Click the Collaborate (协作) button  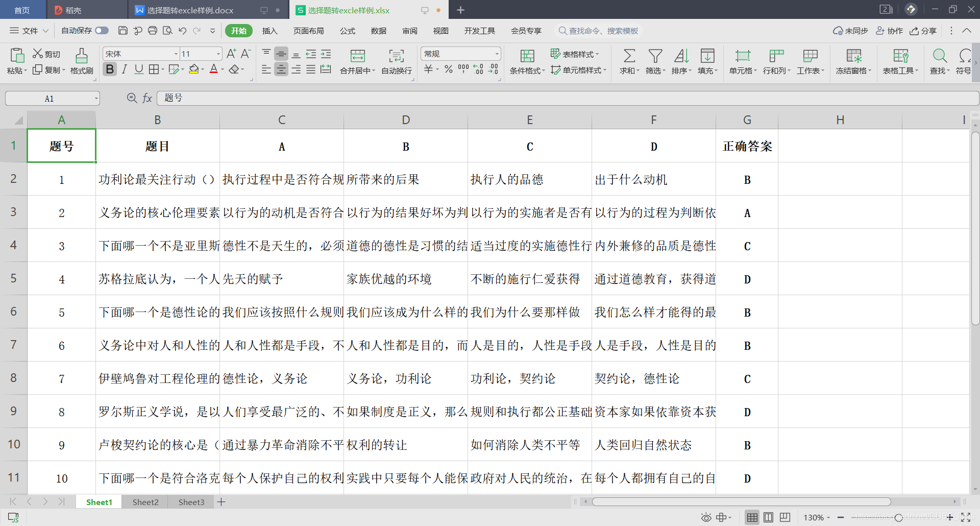[x=890, y=31]
